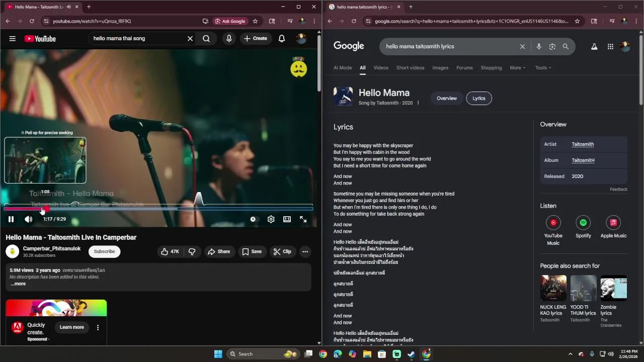Switch the video to theater mode
The height and width of the screenshot is (362, 644).
(287, 219)
